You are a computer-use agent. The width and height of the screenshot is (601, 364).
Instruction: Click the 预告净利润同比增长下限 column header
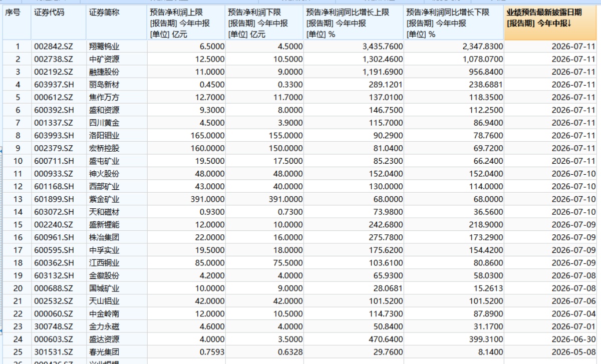[454, 23]
